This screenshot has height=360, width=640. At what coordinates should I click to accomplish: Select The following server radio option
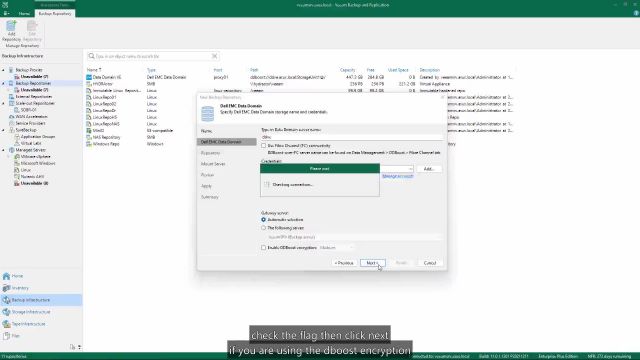[264, 228]
